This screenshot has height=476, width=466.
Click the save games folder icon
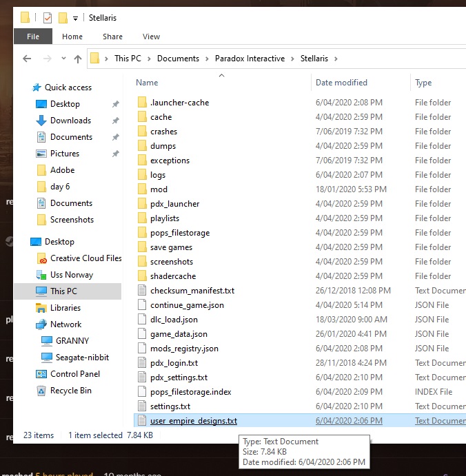pyautogui.click(x=142, y=247)
